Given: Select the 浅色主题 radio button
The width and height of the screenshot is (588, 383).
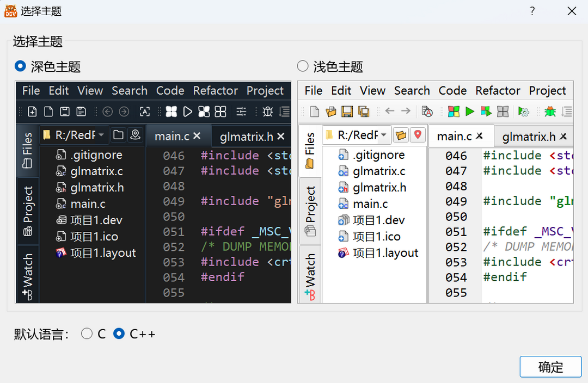Looking at the screenshot, I should coord(302,66).
